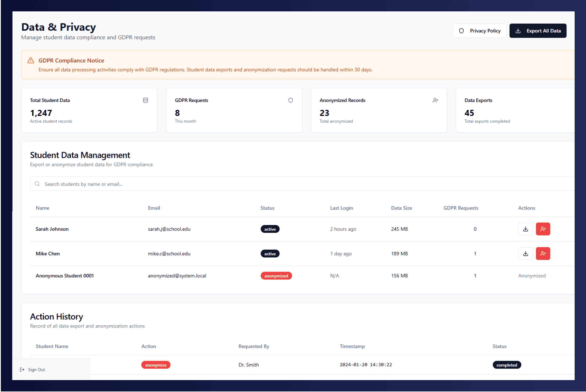Click the Sign Out arrow icon

(22, 370)
